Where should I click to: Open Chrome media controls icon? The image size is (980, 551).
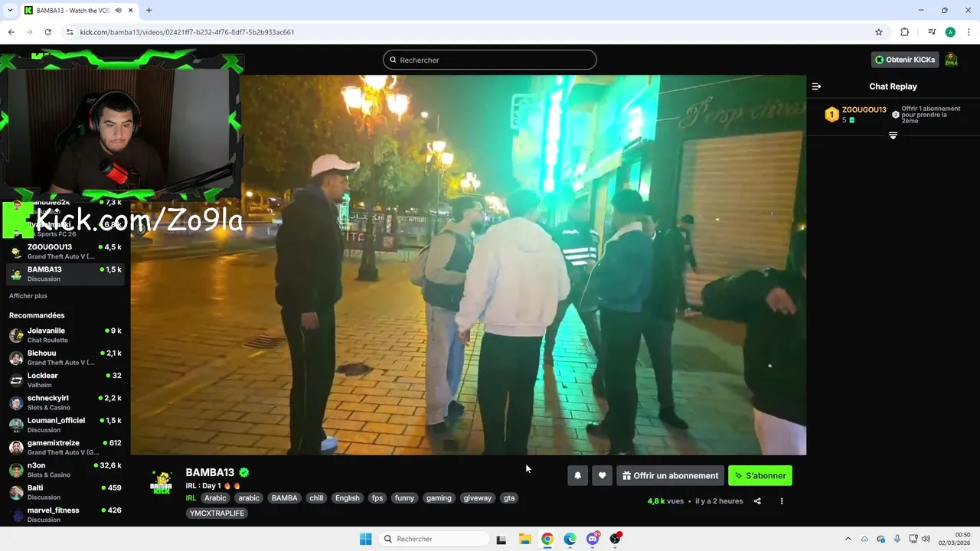[932, 32]
